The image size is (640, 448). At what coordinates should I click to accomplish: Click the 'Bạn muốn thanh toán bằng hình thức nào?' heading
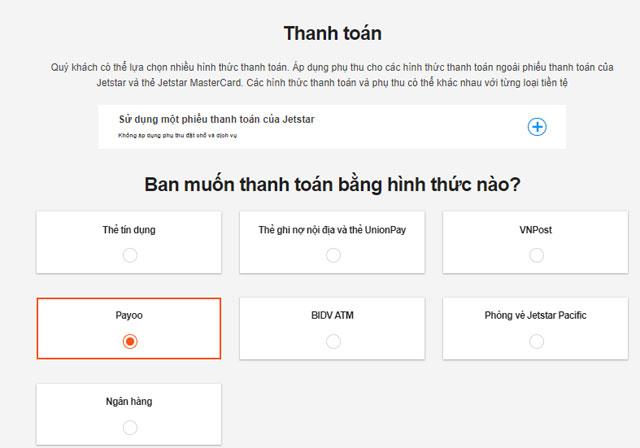[x=332, y=184]
